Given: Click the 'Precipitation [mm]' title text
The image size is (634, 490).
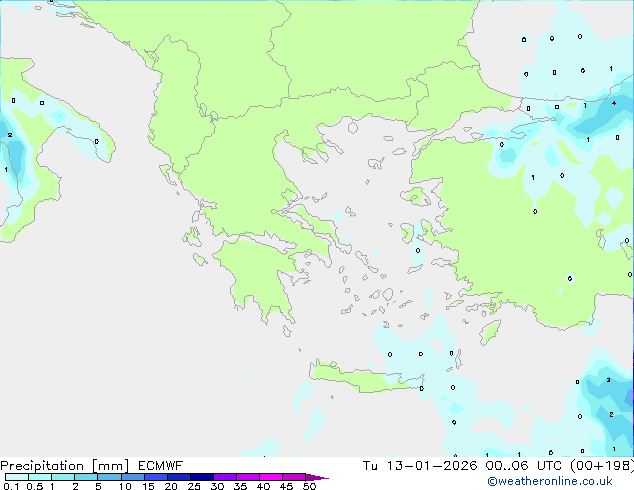Looking at the screenshot, I should pyautogui.click(x=65, y=466).
